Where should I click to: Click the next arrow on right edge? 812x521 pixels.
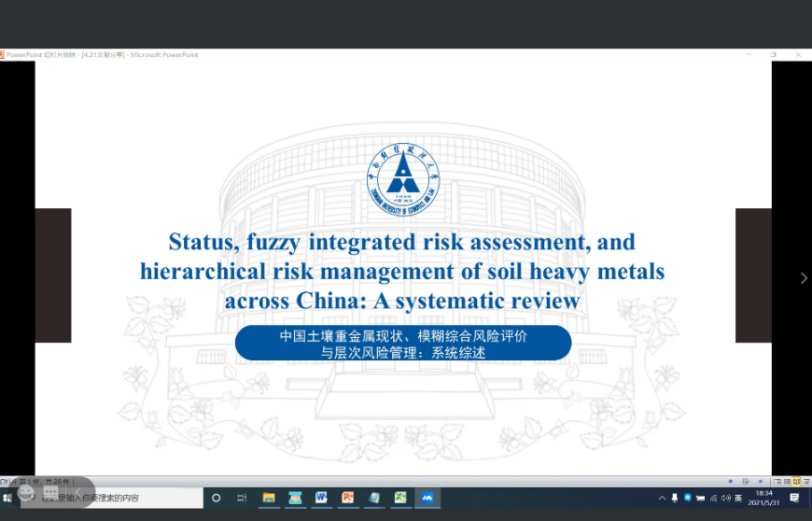[x=804, y=278]
